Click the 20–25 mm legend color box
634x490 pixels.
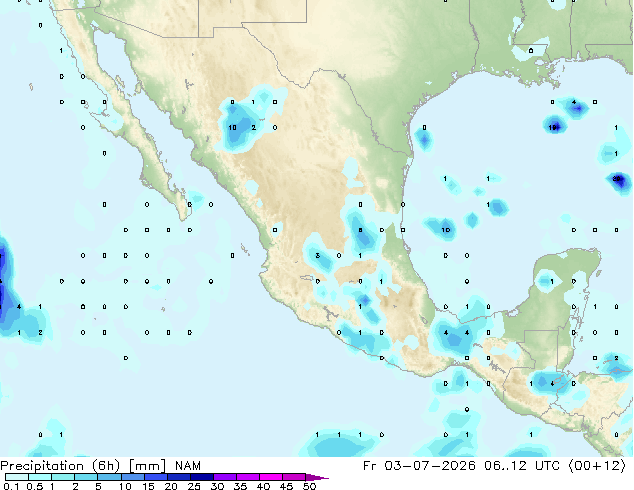pos(179,477)
